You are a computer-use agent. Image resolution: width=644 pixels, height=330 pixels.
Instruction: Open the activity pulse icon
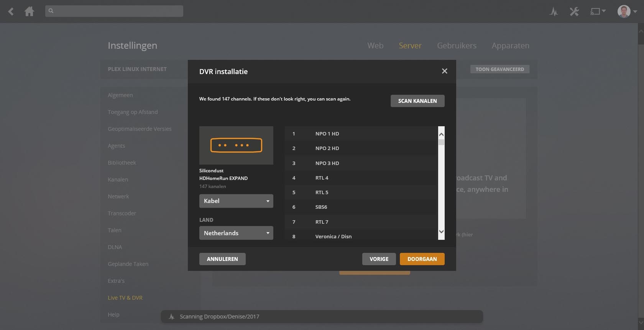click(x=553, y=12)
